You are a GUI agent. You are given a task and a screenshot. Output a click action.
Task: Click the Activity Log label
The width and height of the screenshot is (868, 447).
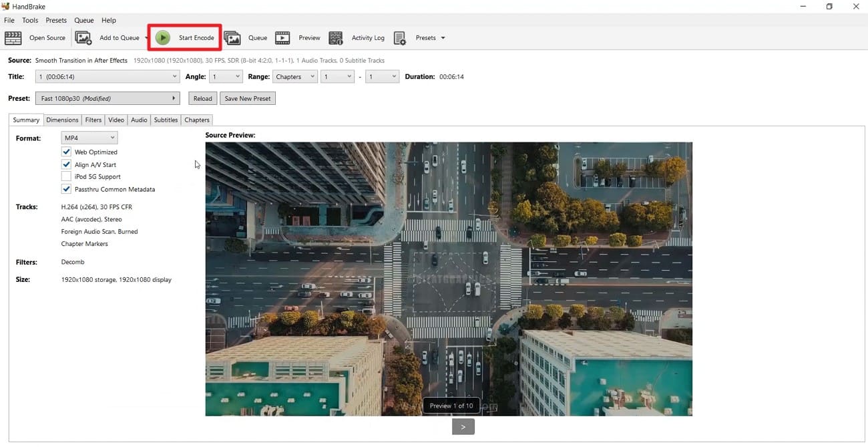tap(368, 38)
